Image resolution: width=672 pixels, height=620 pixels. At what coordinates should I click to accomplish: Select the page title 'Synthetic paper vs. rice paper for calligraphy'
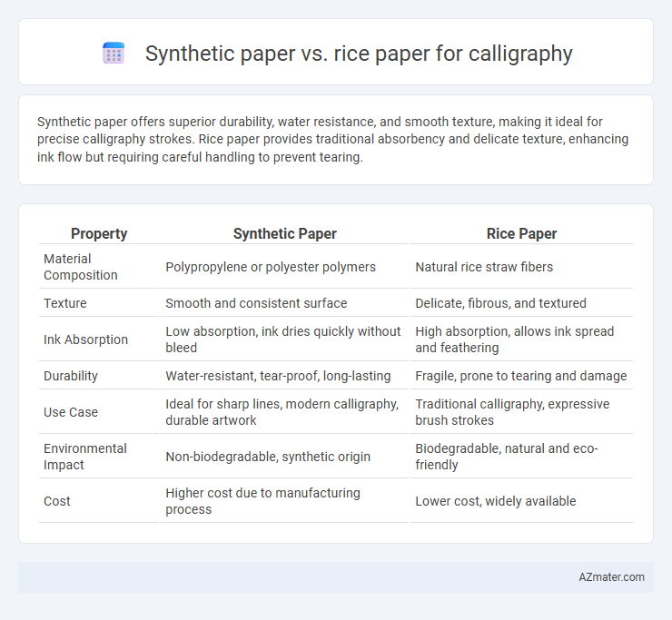(359, 54)
